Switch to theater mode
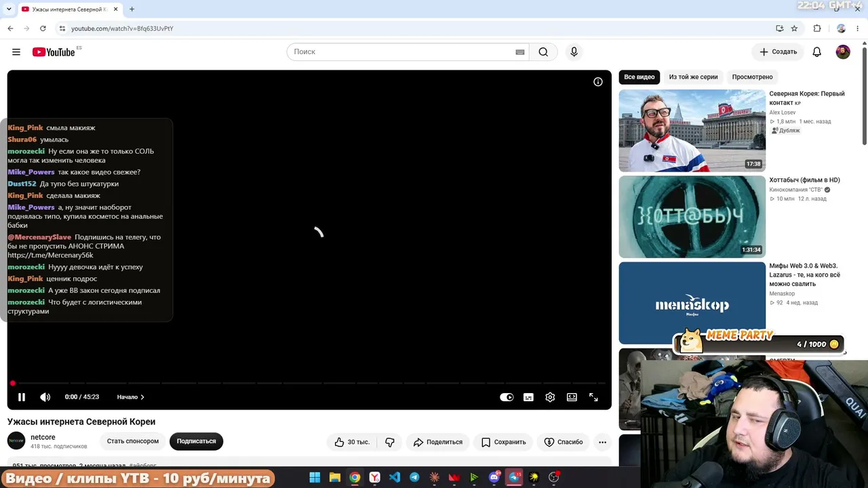Image resolution: width=868 pixels, height=488 pixels. click(x=572, y=397)
